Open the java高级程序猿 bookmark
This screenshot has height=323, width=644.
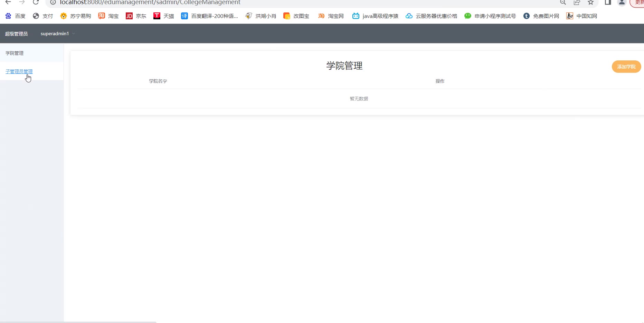[375, 16]
